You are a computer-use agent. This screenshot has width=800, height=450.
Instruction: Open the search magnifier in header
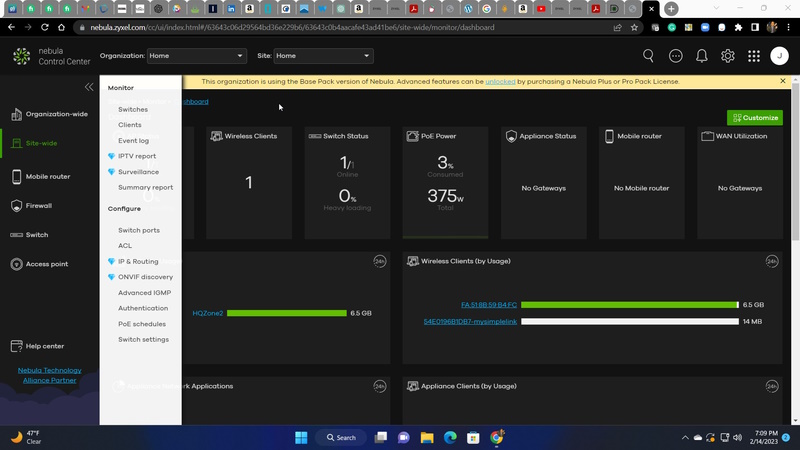click(648, 56)
